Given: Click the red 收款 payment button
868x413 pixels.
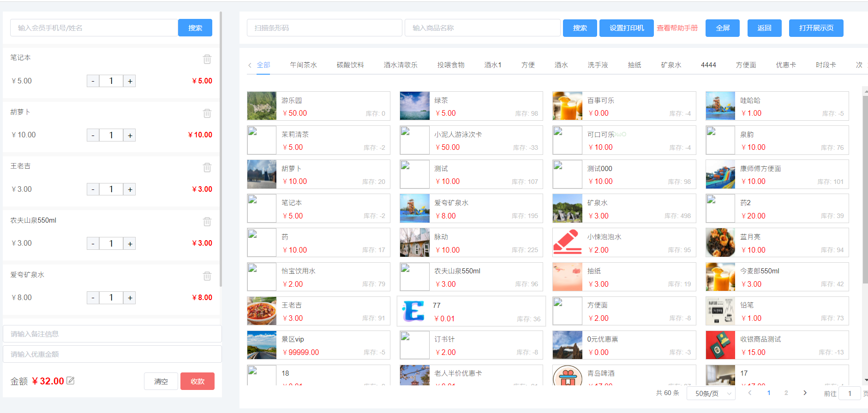Looking at the screenshot, I should pos(198,381).
